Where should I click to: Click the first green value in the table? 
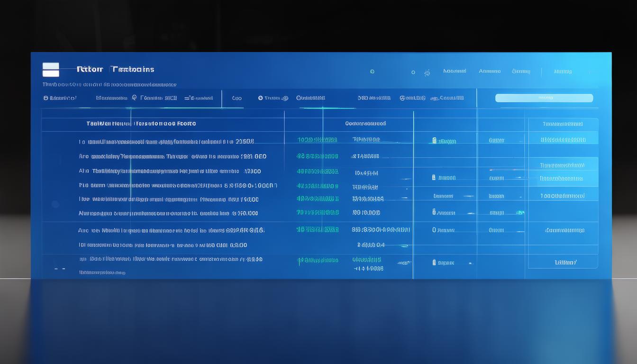317,140
